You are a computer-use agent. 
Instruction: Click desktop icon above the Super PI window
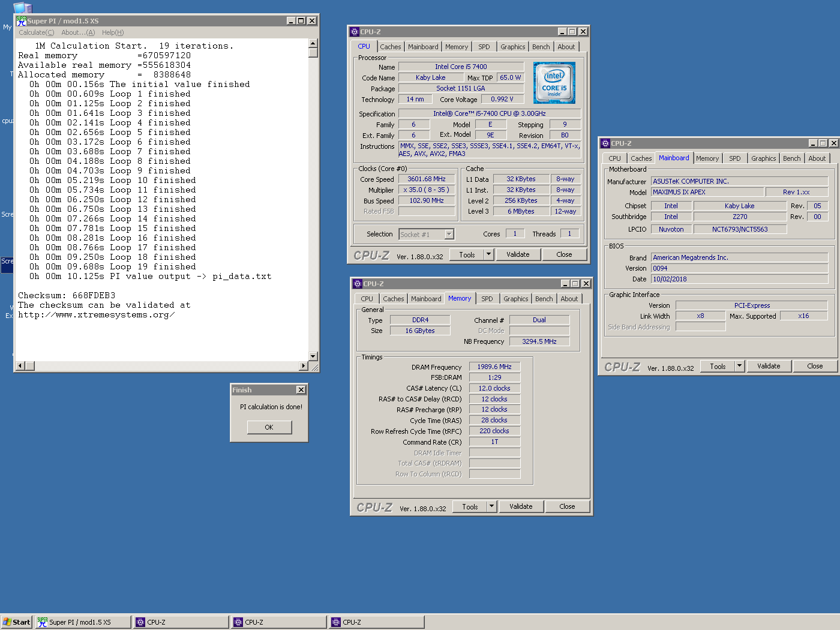[x=22, y=7]
